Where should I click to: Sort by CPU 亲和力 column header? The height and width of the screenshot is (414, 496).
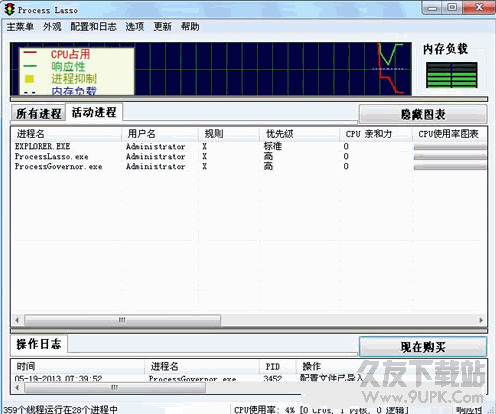tap(376, 134)
